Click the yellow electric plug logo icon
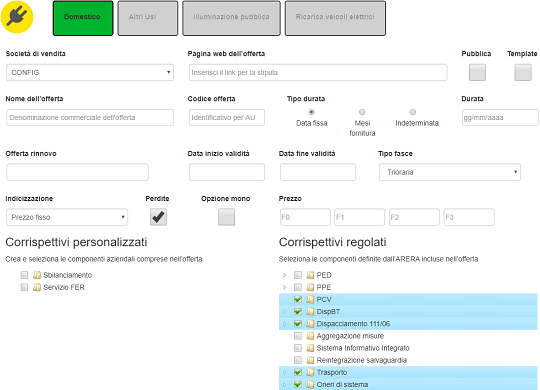540x390 pixels. point(17,17)
